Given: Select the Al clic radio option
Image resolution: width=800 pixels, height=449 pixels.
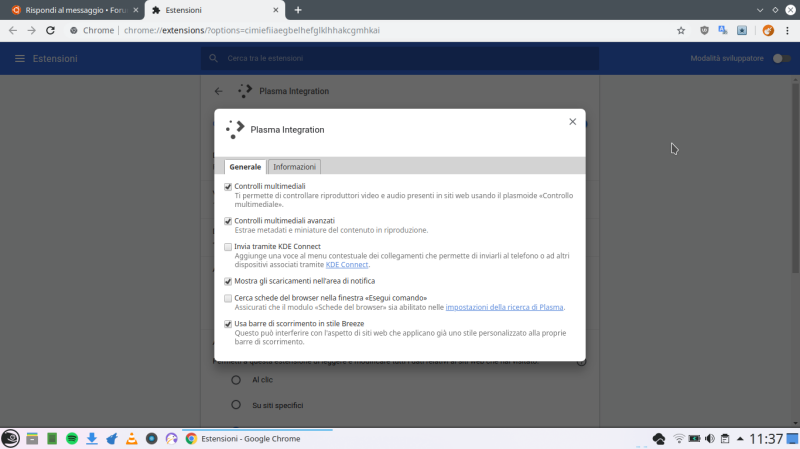Looking at the screenshot, I should point(236,380).
